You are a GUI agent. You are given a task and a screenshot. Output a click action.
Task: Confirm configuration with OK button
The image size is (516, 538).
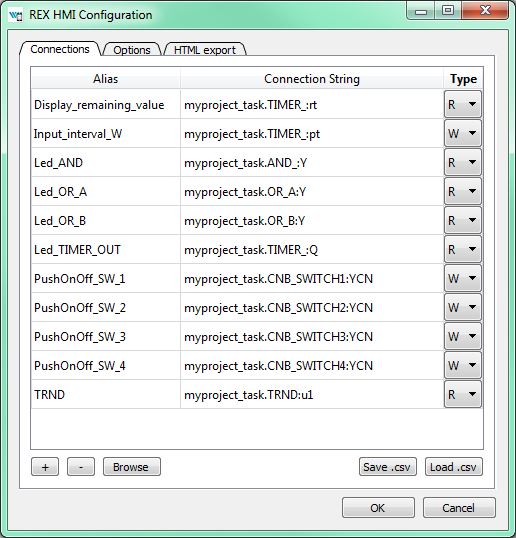[378, 507]
